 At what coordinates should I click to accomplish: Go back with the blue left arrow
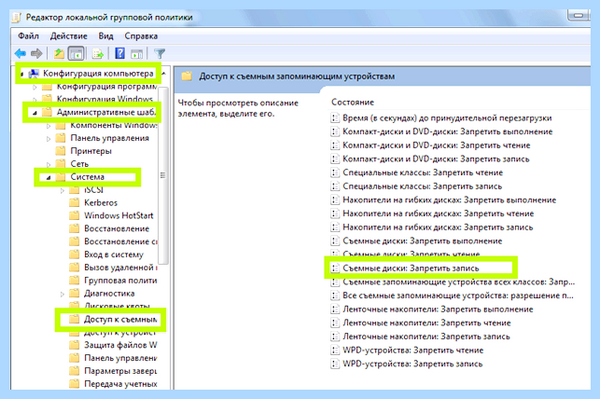pos(20,54)
